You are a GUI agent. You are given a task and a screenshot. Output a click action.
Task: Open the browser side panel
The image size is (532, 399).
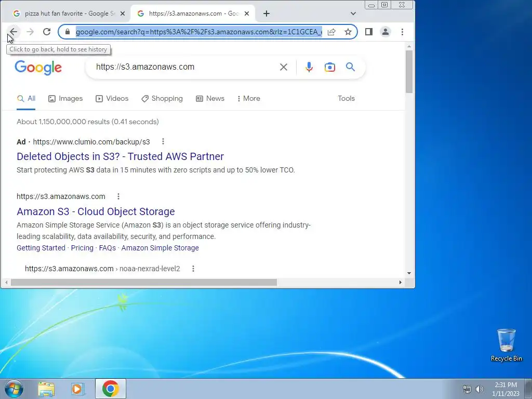[369, 32]
